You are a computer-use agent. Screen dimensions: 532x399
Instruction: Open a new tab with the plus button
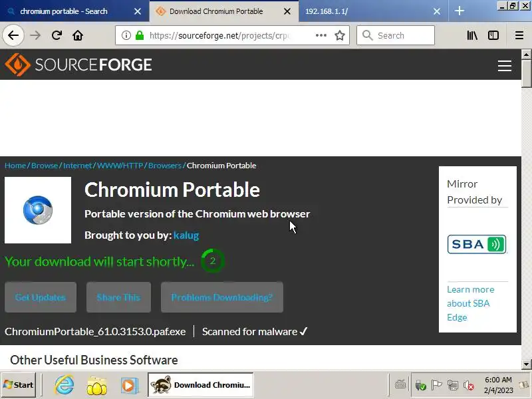click(459, 11)
